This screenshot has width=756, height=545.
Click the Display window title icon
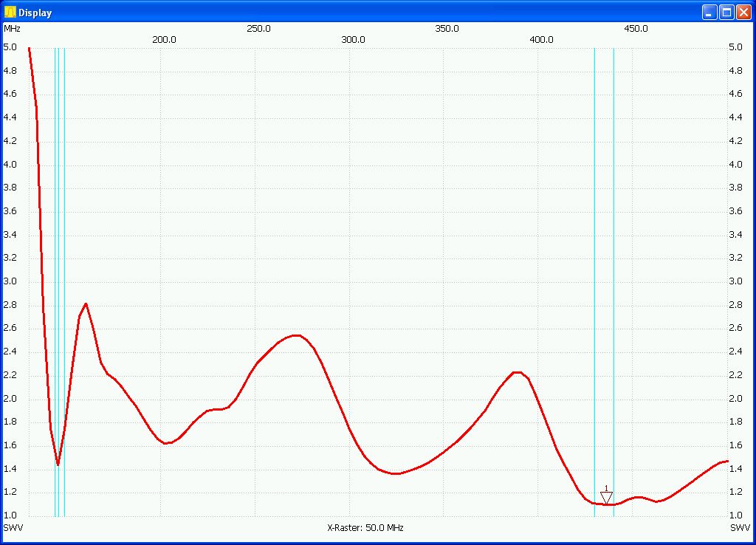10,12
